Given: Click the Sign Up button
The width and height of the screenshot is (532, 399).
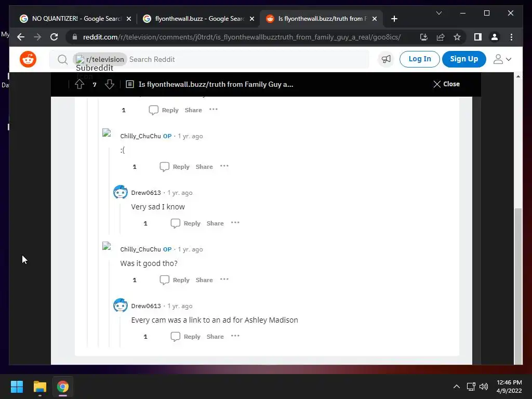Looking at the screenshot, I should click(x=464, y=59).
